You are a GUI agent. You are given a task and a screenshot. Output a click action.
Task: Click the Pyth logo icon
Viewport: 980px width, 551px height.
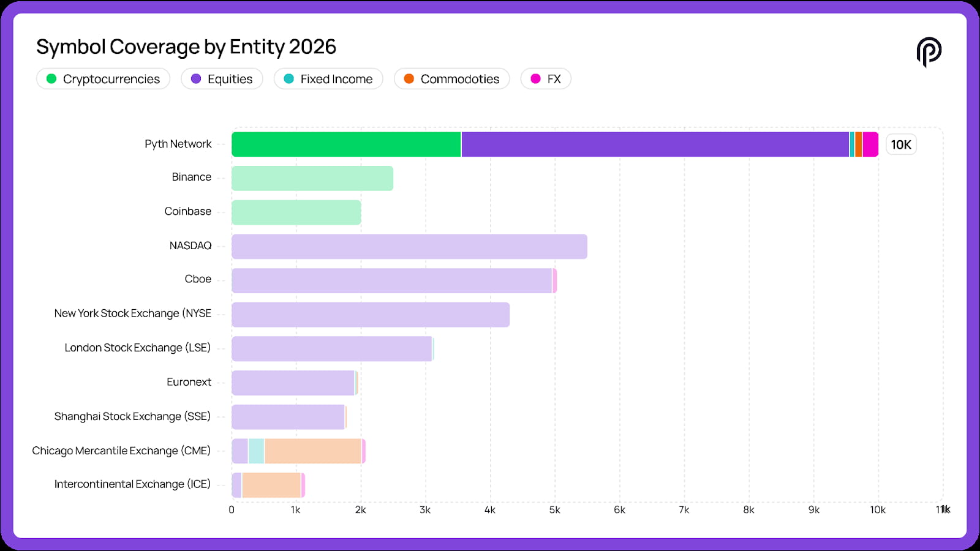click(x=929, y=51)
